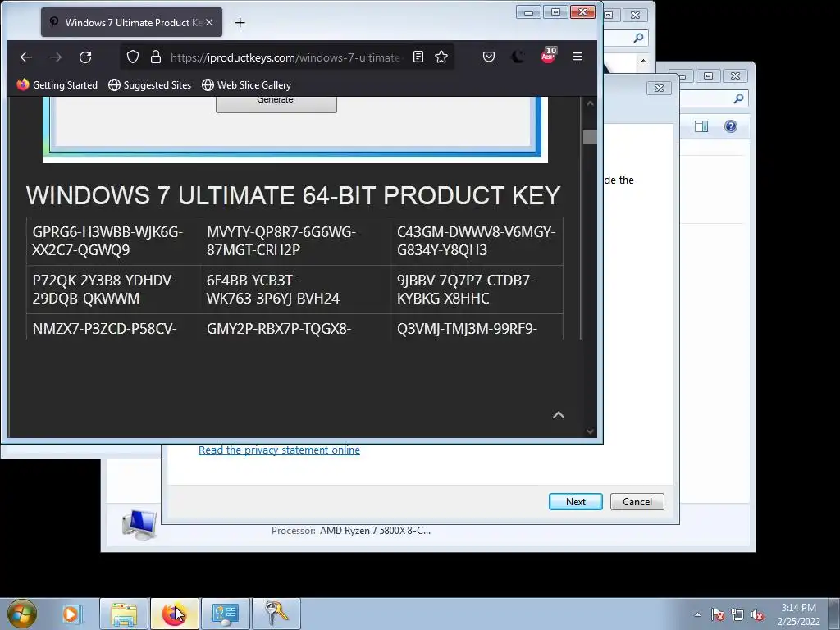Open Windows Media Player from the taskbar
Viewport: 840px width, 630px height.
pos(71,614)
